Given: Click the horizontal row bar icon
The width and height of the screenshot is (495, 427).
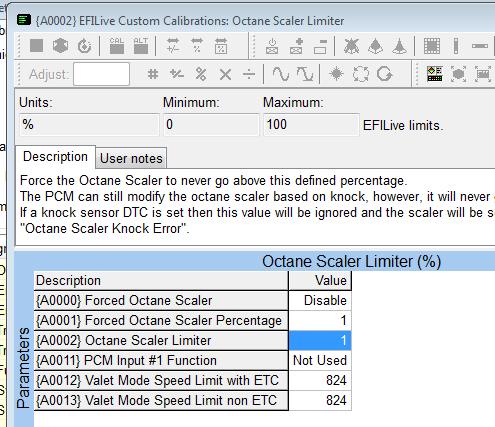Looking at the screenshot, I should pos(480,46).
